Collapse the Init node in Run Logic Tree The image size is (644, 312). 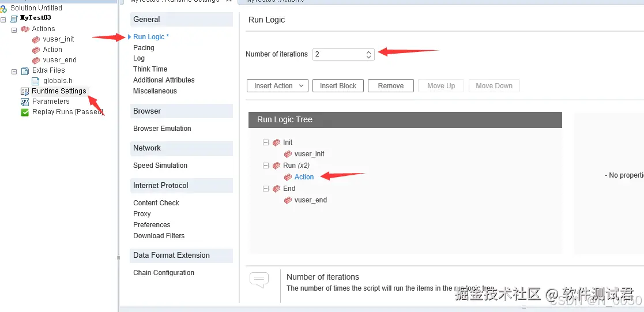tap(266, 142)
